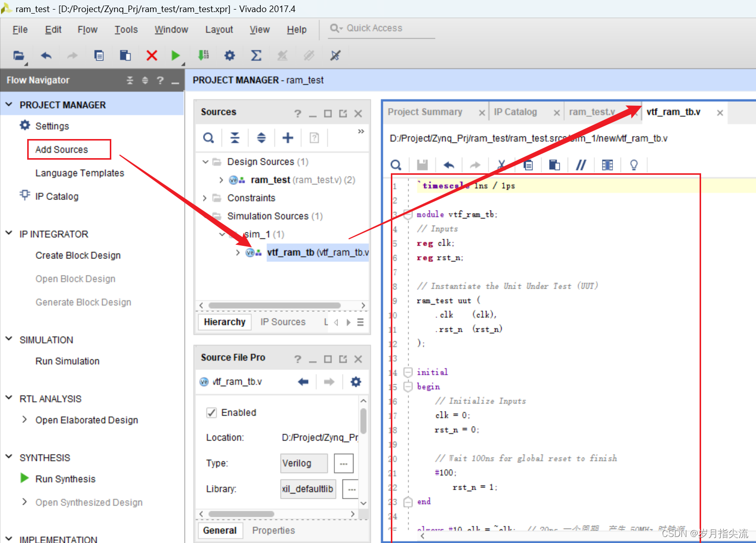
Task: Click Add Sources
Action: (x=61, y=150)
